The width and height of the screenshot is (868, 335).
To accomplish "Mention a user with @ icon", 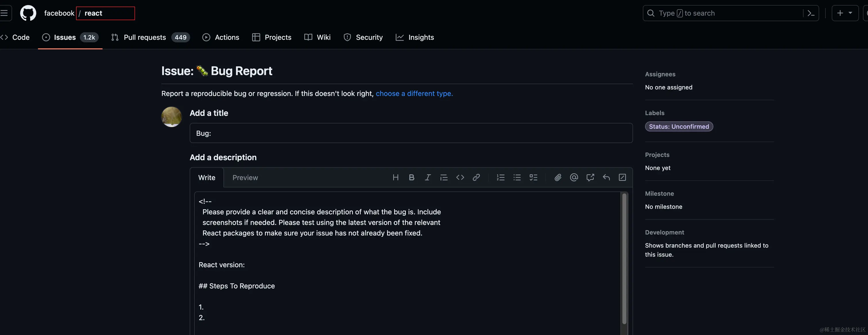I will tap(574, 177).
